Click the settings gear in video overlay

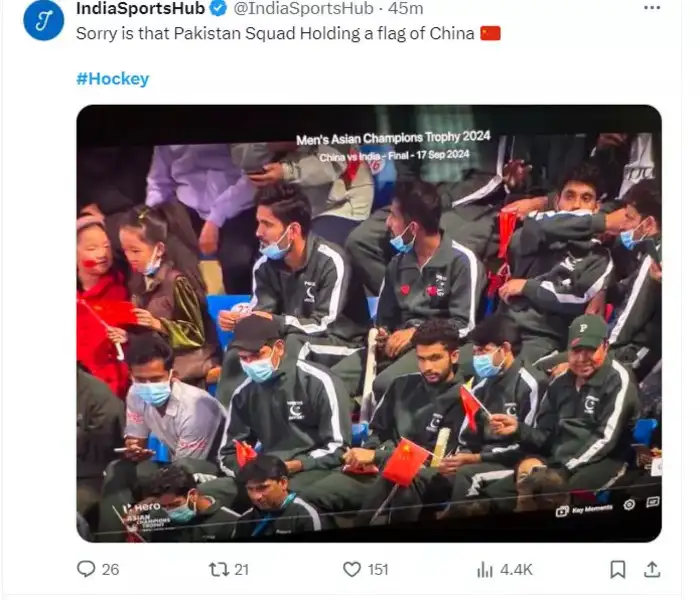click(x=629, y=505)
